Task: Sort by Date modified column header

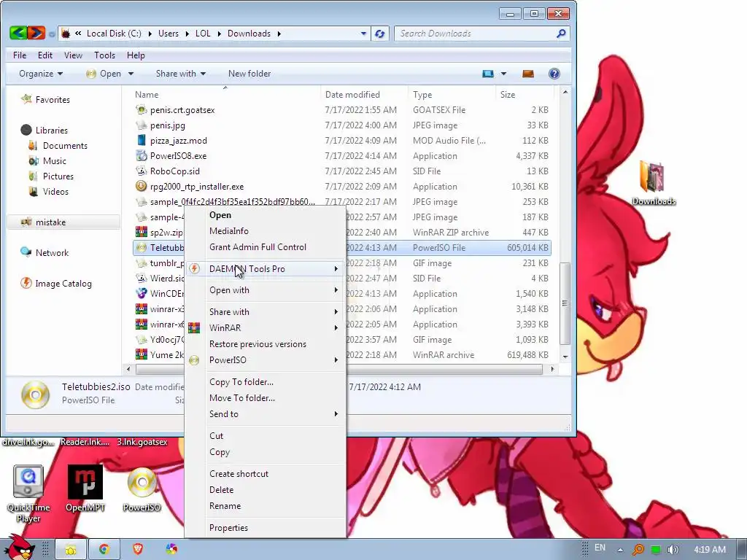Action: 352,95
